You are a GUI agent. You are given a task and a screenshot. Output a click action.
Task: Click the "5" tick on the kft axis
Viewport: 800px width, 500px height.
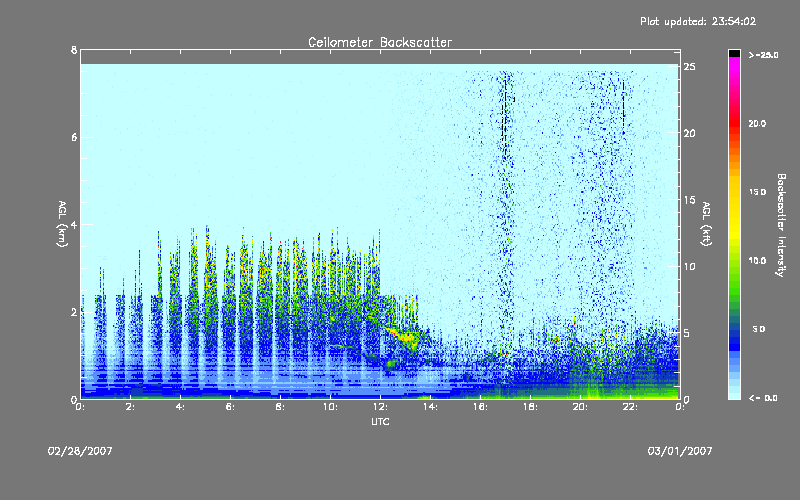pyautogui.click(x=687, y=333)
